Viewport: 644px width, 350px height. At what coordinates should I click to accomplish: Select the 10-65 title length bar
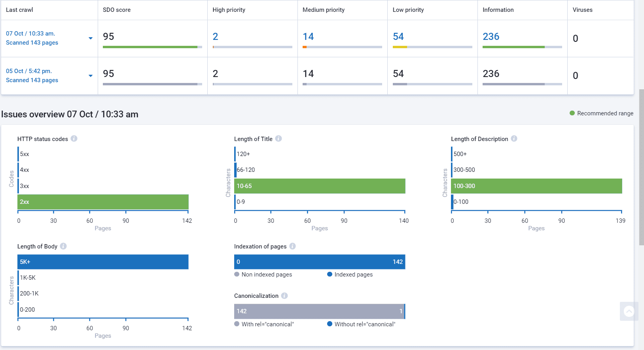pos(320,186)
